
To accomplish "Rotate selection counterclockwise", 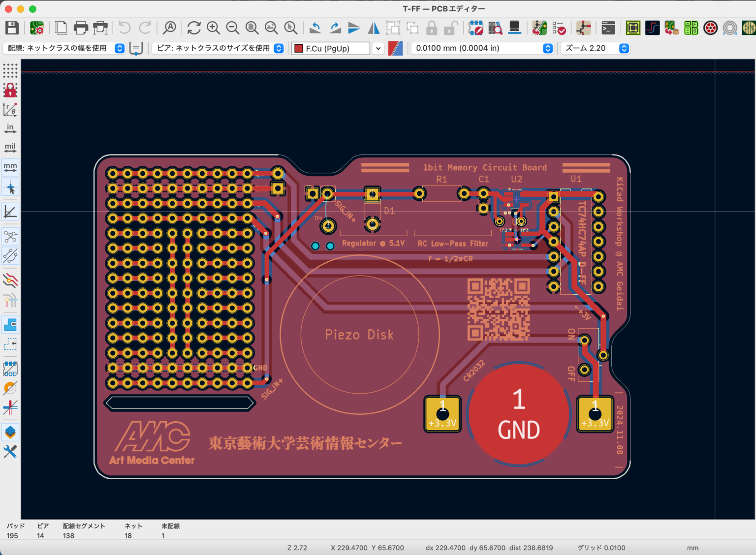I will 315,28.
